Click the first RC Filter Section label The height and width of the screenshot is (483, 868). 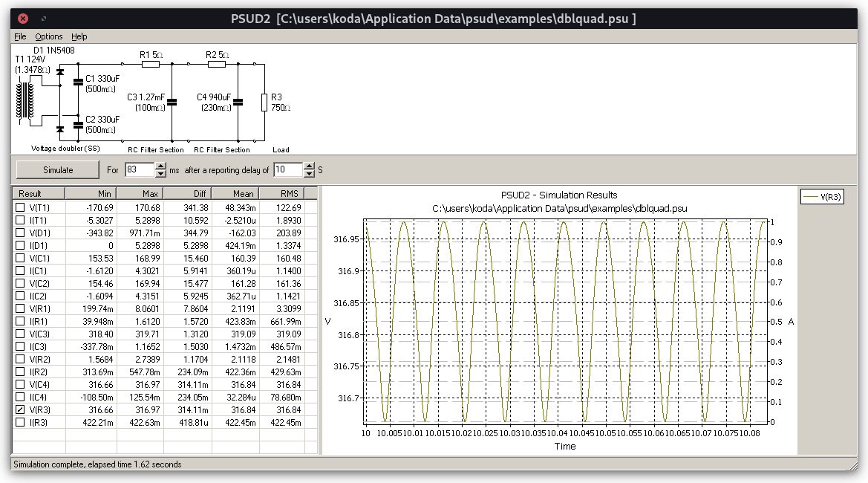tap(155, 149)
